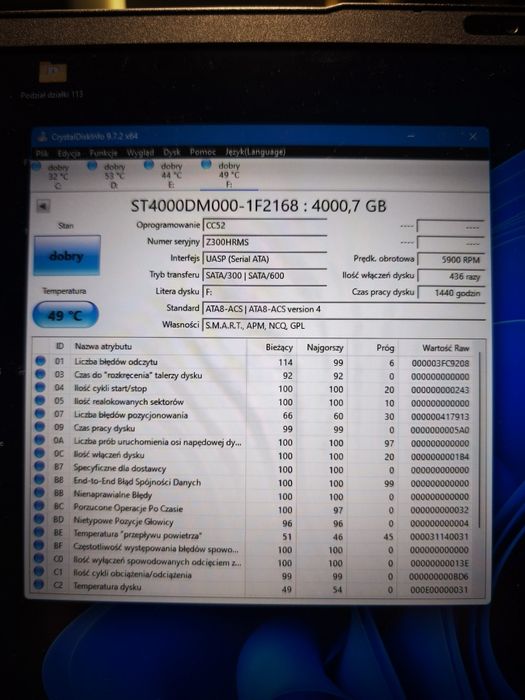Click the status icon of attribute C2
Image resolution: width=525 pixels, height=700 pixels.
point(38,584)
